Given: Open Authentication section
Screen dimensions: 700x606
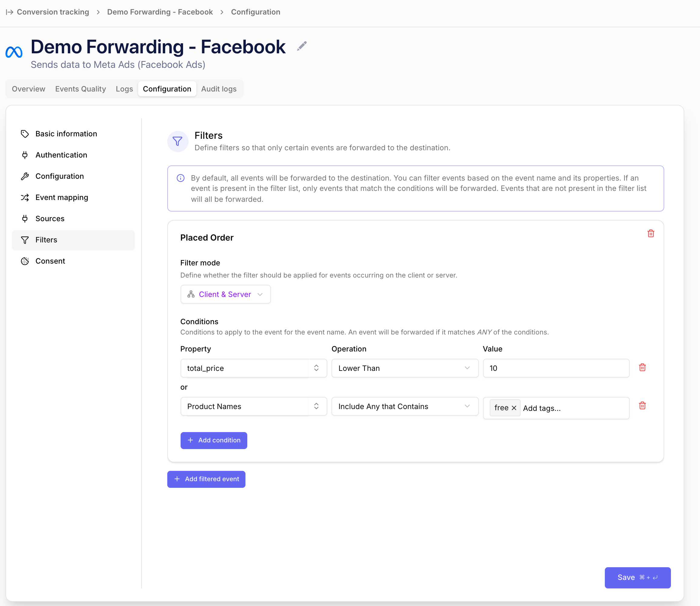Looking at the screenshot, I should coord(73,155).
